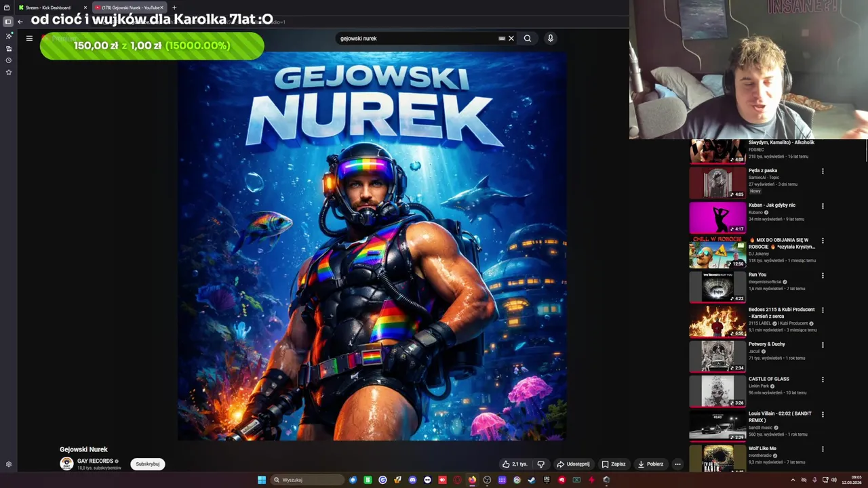Play Pętla z paska thumbnail
This screenshot has width=868, height=488.
point(717,182)
